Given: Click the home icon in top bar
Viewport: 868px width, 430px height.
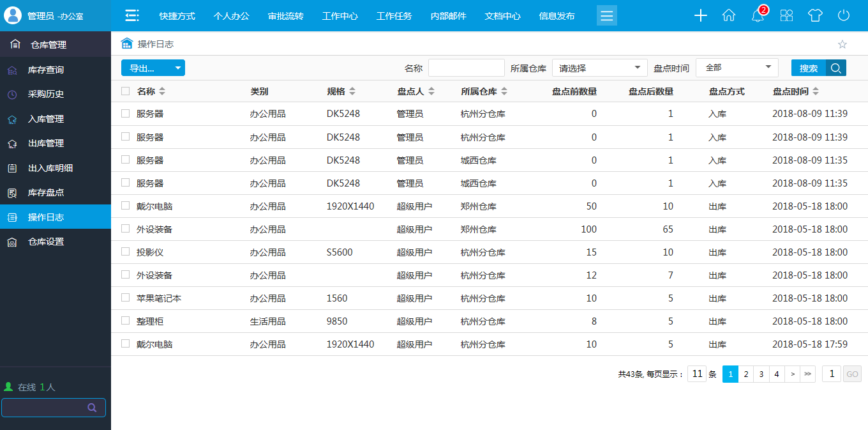Looking at the screenshot, I should coord(729,15).
